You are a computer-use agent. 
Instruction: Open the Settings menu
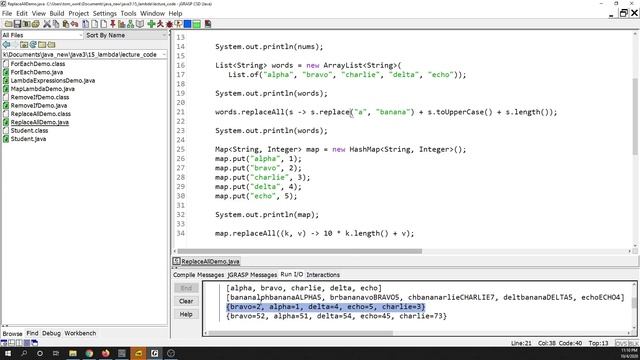click(104, 13)
